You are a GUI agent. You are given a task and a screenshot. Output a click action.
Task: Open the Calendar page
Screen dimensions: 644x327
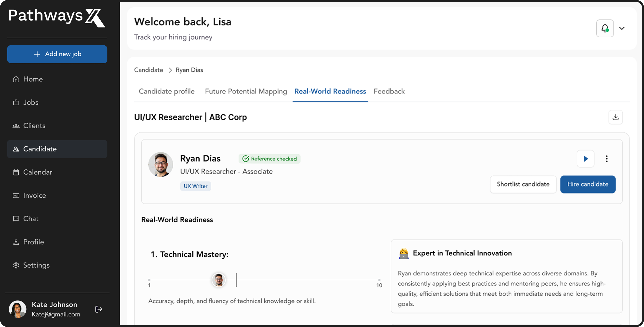coord(57,172)
